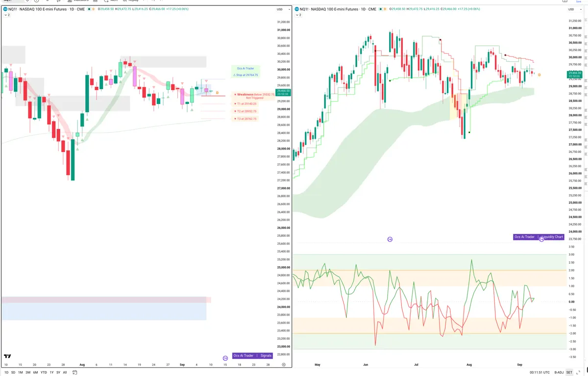588x376 pixels.
Task: Click the 3.00 level on oscillator scale
Action: pyautogui.click(x=571, y=254)
